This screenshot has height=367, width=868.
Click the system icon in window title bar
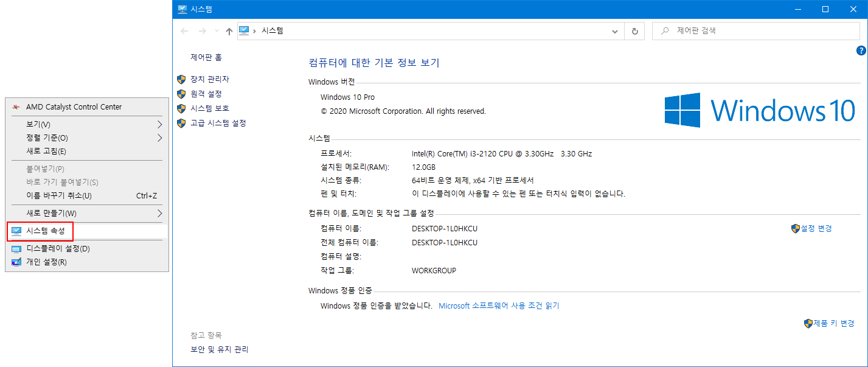182,9
